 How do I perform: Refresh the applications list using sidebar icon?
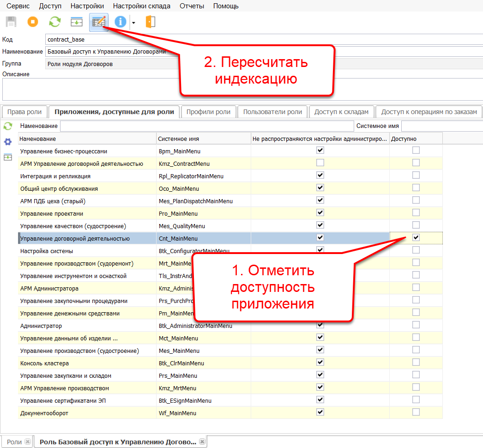tap(8, 126)
